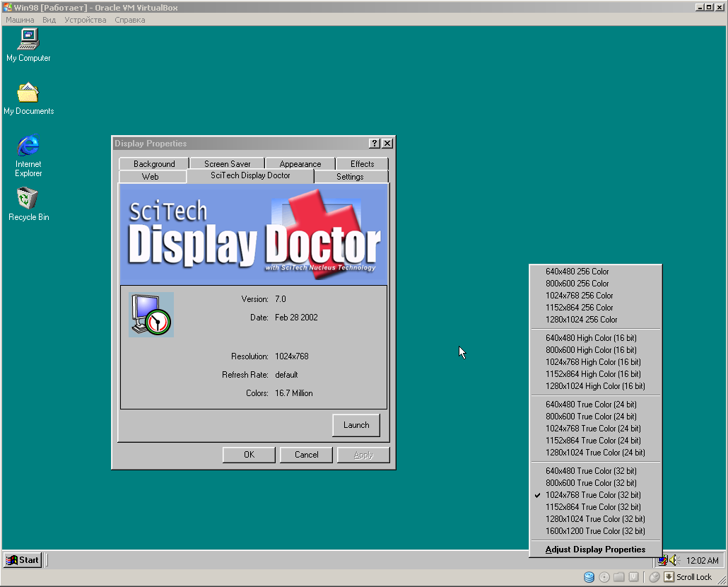This screenshot has height=587, width=728.
Task: Launch Internet Explorer from the desktop
Action: (28, 146)
